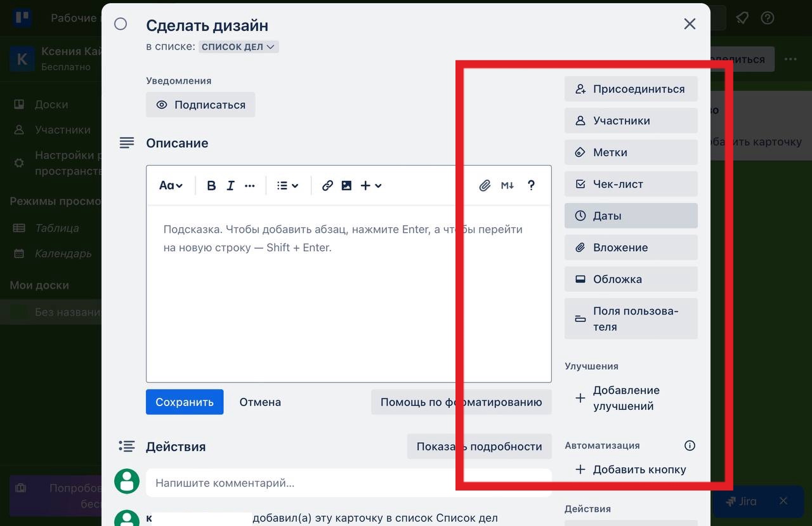Open the help question icon in header
This screenshot has height=526, width=812.
[x=768, y=18]
